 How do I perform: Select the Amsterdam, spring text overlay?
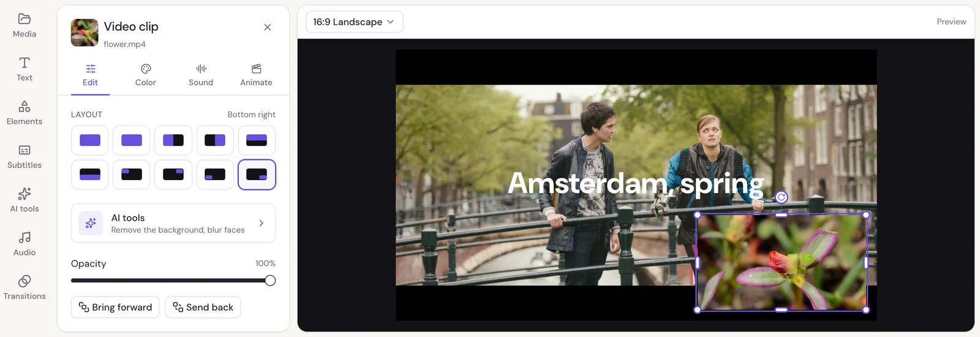point(636,183)
